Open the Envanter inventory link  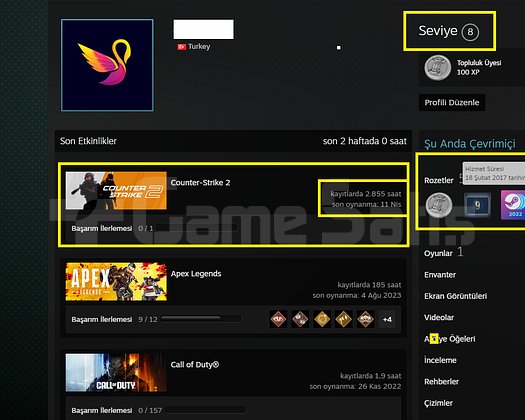(440, 275)
